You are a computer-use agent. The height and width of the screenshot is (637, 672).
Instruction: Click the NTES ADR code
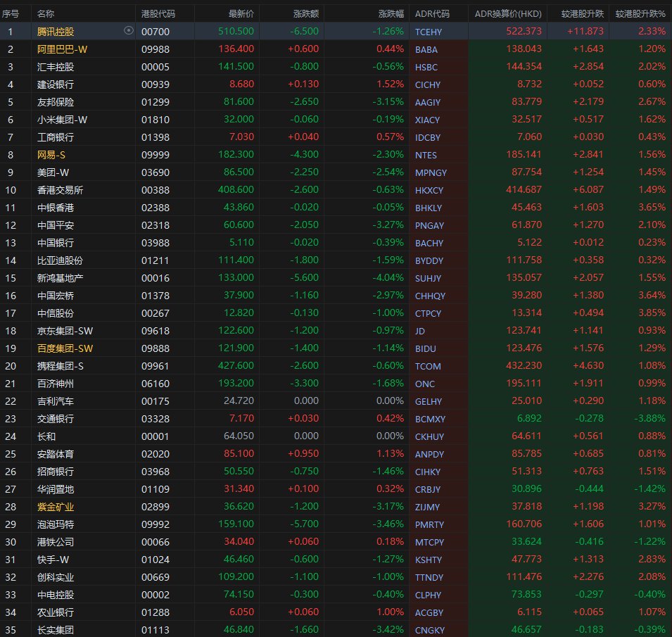(x=426, y=155)
